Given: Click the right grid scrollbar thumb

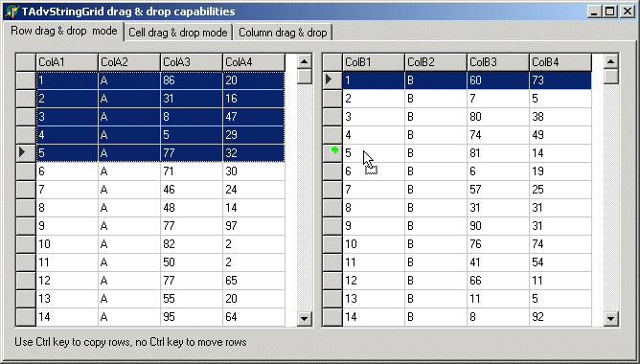Looking at the screenshot, I should tap(610, 77).
